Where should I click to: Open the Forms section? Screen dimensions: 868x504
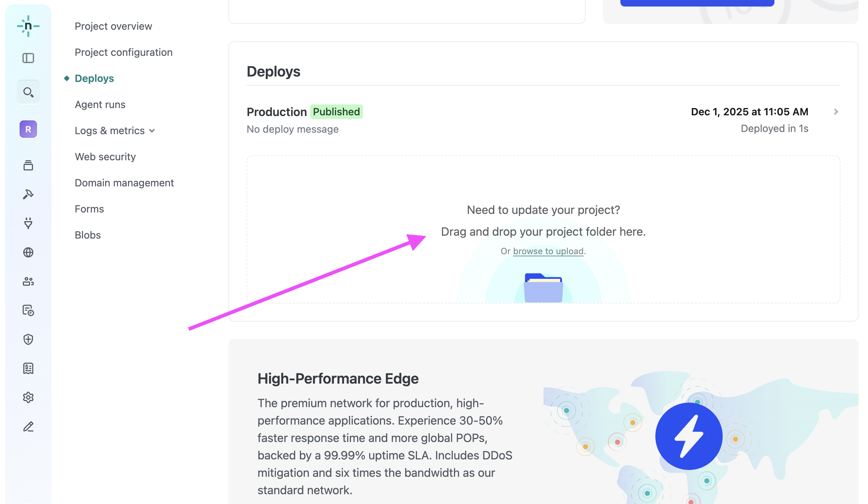pyautogui.click(x=89, y=209)
